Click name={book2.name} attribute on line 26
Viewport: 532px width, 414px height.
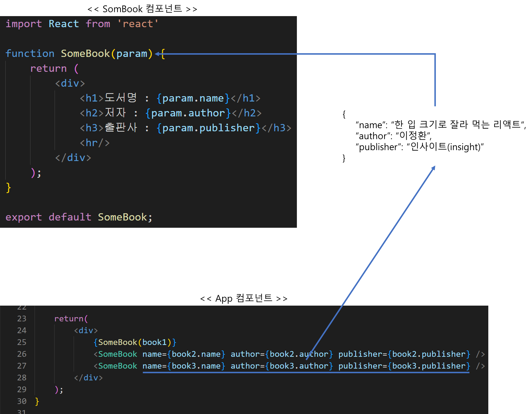tap(184, 354)
